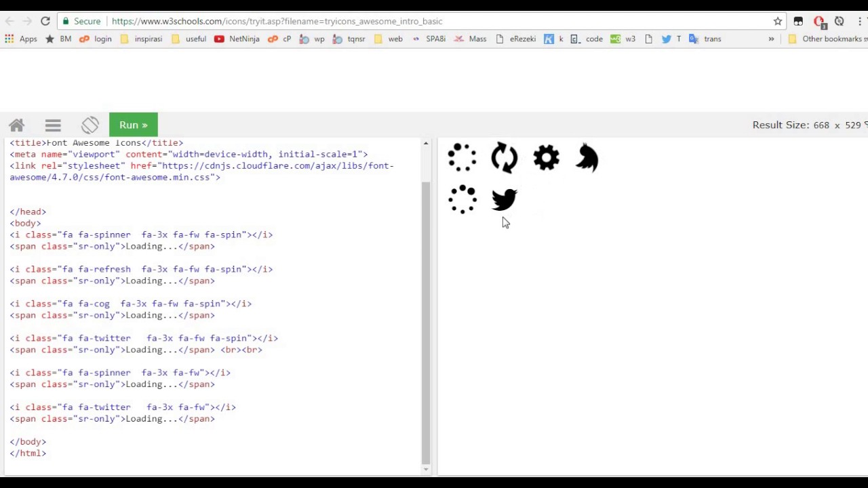Open the circular sync extension icon
This screenshot has height=488, width=868.
point(840,22)
